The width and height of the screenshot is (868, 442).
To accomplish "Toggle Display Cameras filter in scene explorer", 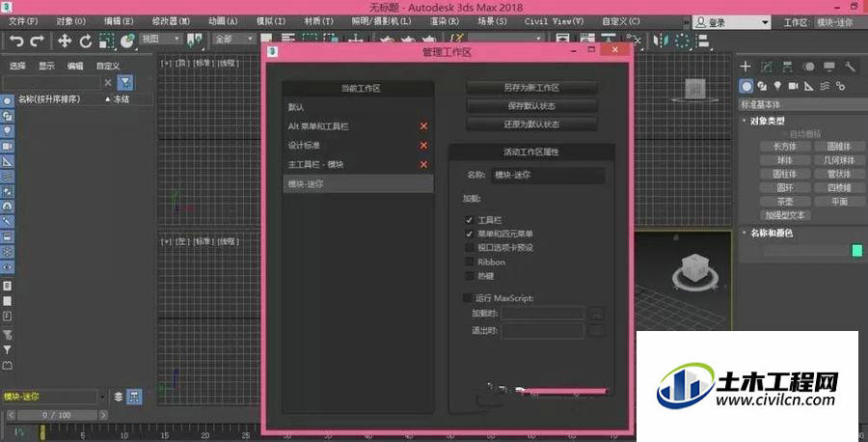I will pyautogui.click(x=7, y=147).
